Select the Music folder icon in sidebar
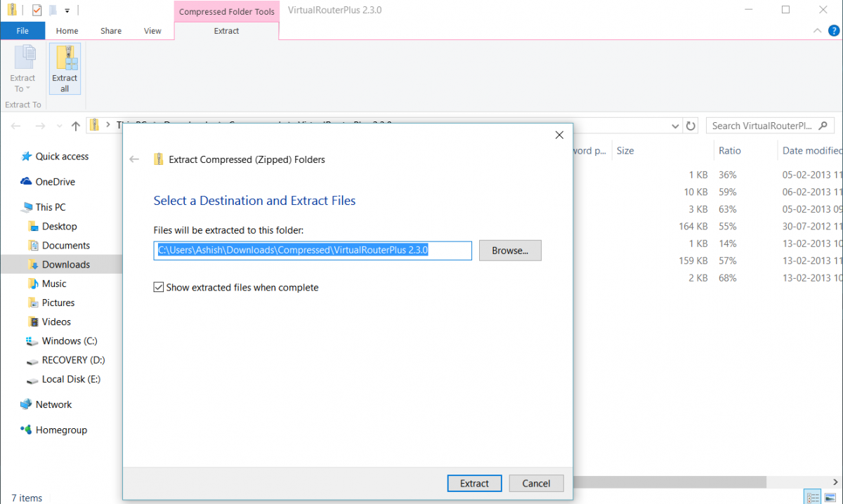The height and width of the screenshot is (504, 843). [33, 284]
